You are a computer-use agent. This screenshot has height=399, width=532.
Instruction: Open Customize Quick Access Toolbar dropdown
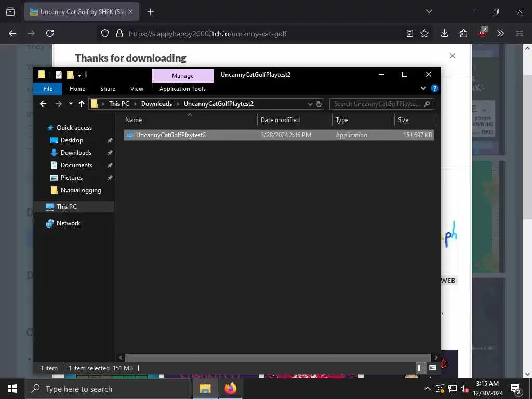coord(79,75)
